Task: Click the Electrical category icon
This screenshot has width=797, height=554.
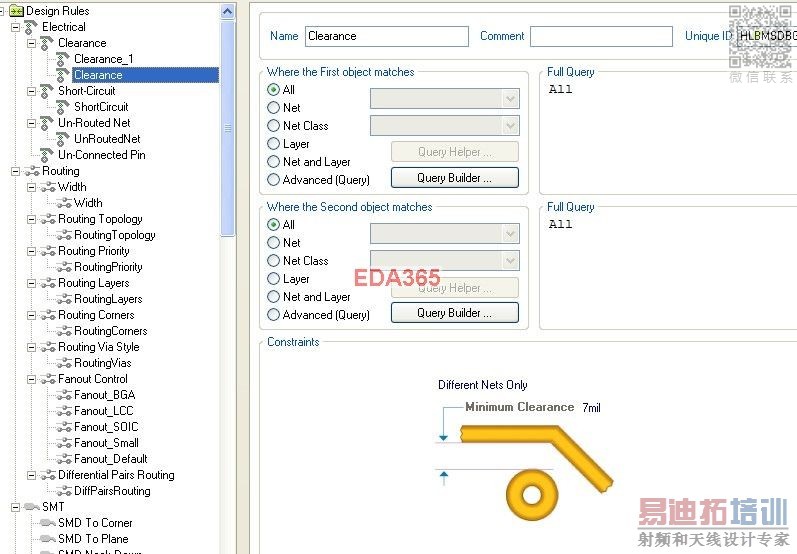Action: [x=32, y=27]
